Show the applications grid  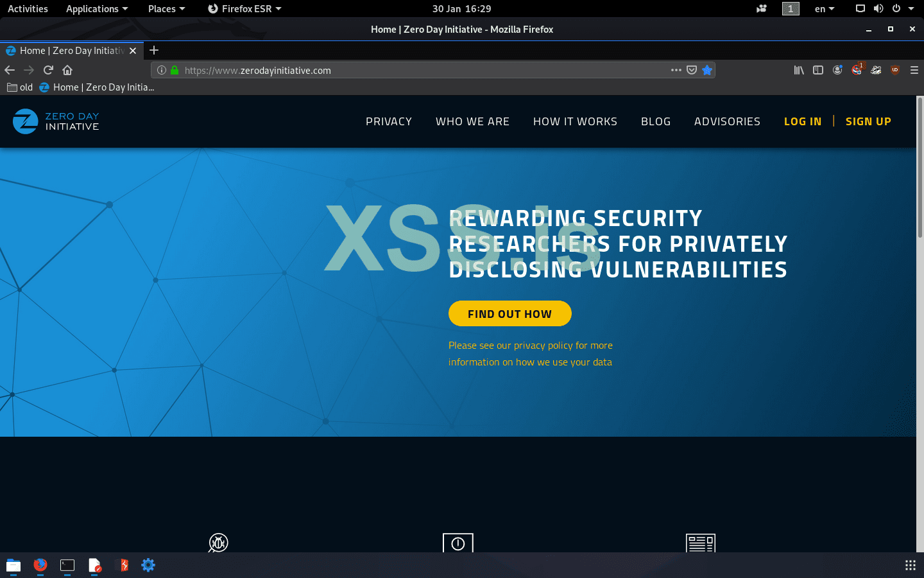click(910, 565)
